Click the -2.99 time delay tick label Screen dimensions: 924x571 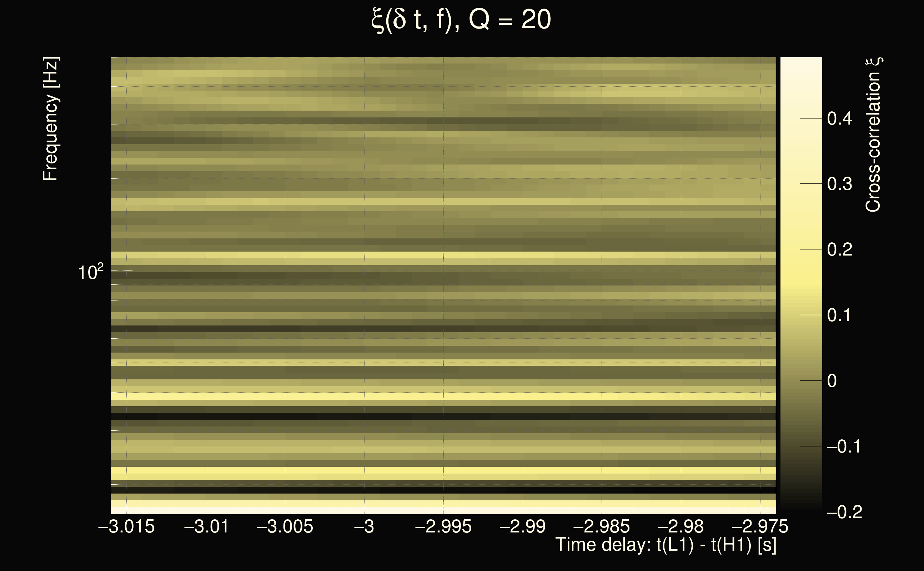tap(522, 526)
